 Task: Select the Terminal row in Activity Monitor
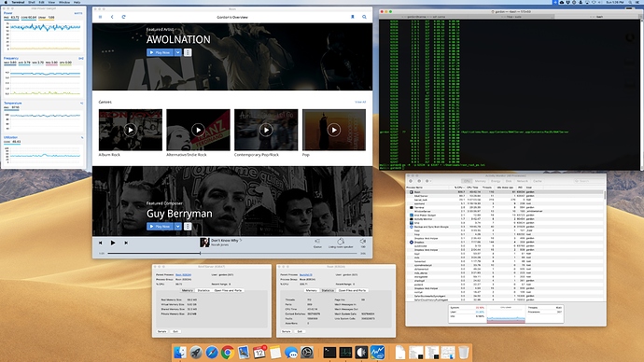coord(505,208)
